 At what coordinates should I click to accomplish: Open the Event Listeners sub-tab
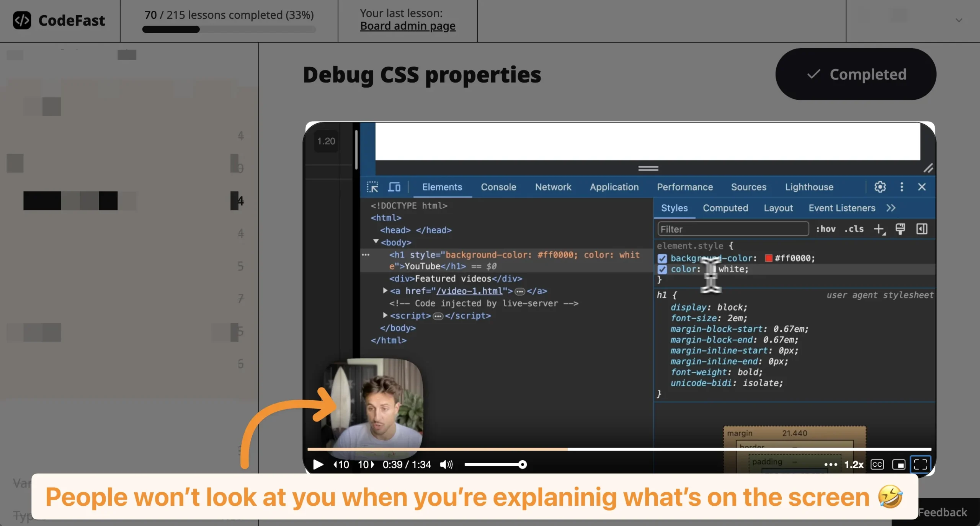(x=842, y=208)
